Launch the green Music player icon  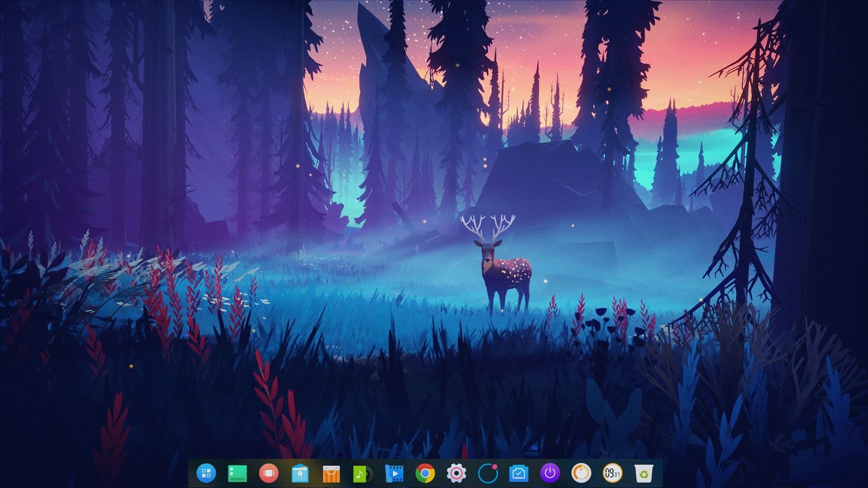tap(362, 474)
